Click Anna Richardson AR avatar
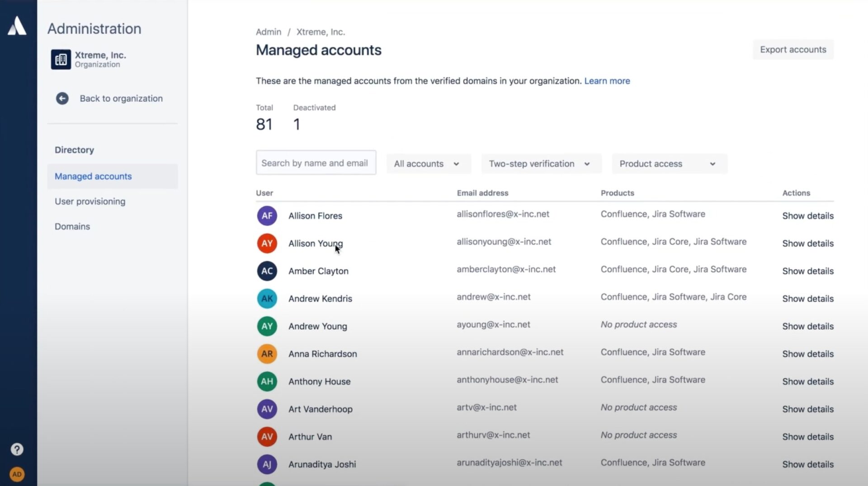This screenshot has height=486, width=868. (x=267, y=354)
